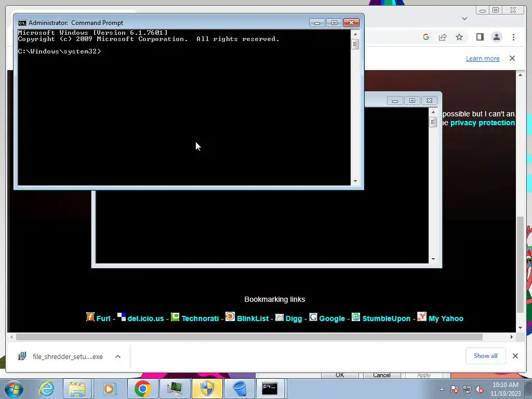Open the Furl bookmarking link
This screenshot has width=532, height=399.
(103, 318)
